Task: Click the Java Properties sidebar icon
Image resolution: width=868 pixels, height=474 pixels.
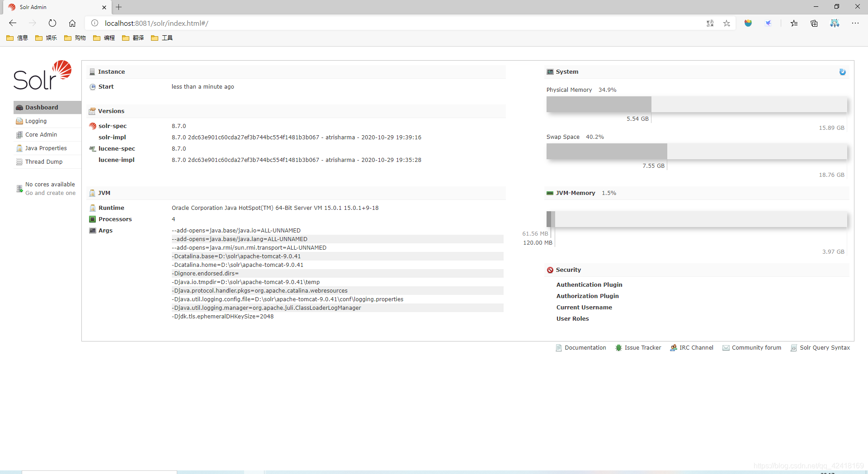Action: click(x=19, y=148)
